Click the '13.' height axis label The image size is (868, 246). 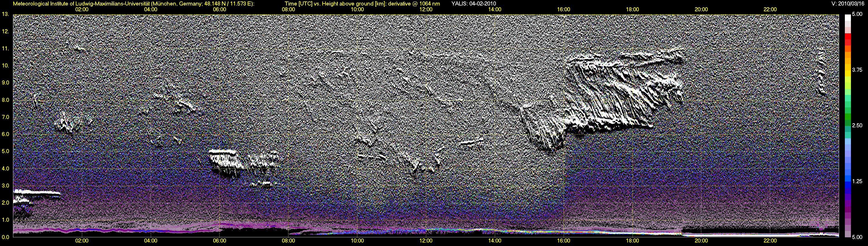[x=5, y=14]
